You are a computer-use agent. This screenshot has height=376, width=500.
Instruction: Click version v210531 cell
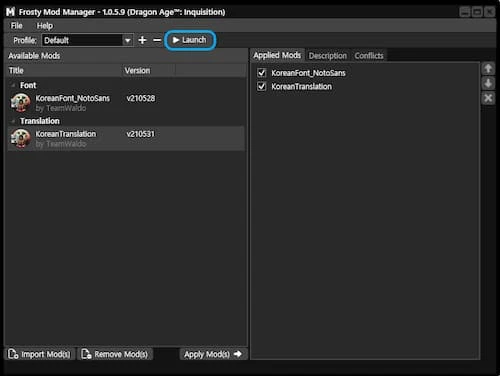point(141,134)
